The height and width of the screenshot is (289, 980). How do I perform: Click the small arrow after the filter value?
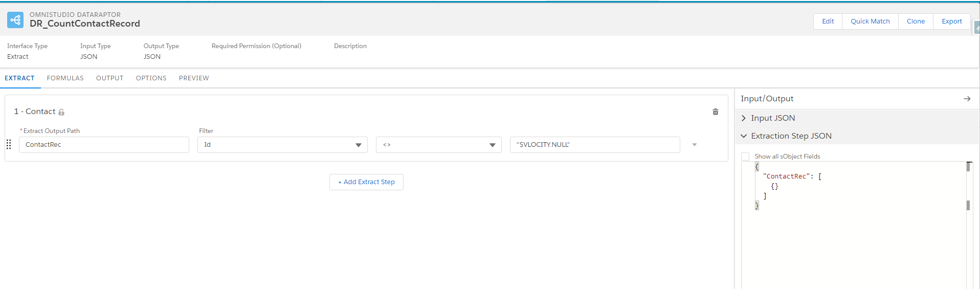694,145
